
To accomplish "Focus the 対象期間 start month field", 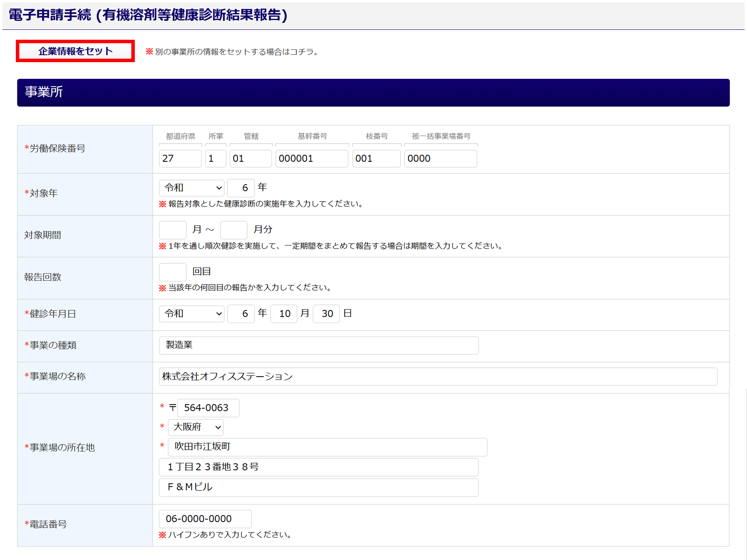I will (x=173, y=230).
